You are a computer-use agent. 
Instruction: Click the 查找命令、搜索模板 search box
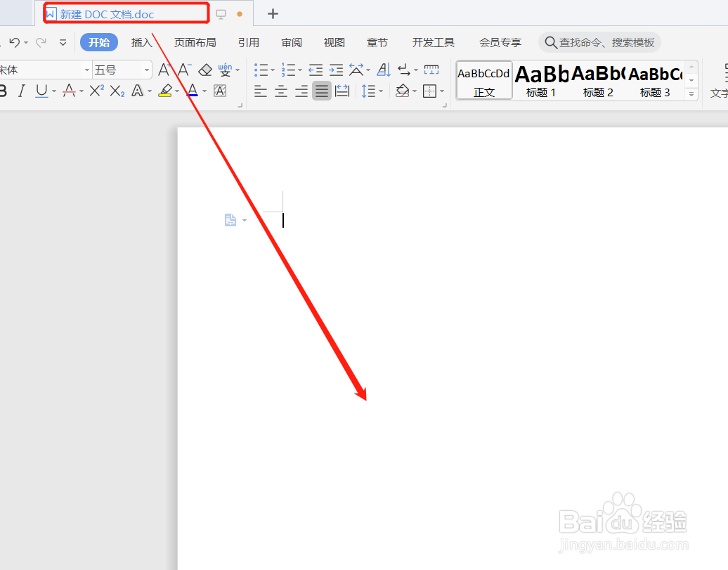click(x=599, y=43)
